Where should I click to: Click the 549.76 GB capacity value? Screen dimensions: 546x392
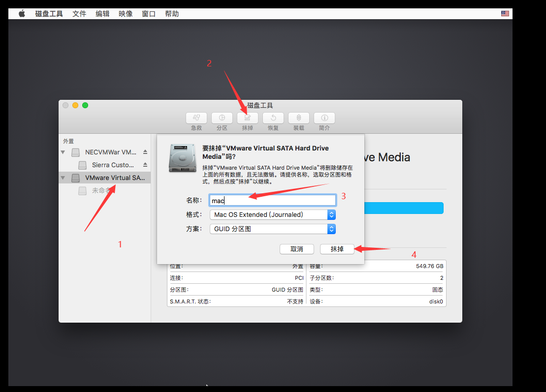430,266
